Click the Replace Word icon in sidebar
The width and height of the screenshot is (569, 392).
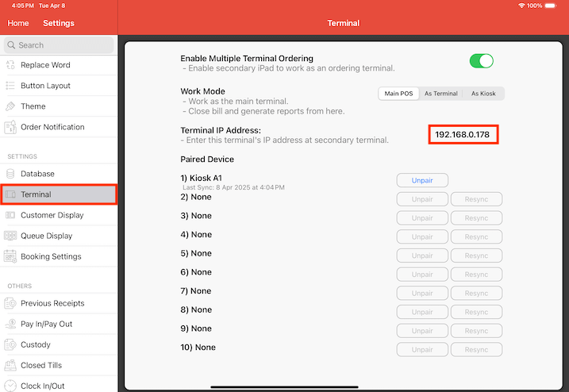point(10,65)
